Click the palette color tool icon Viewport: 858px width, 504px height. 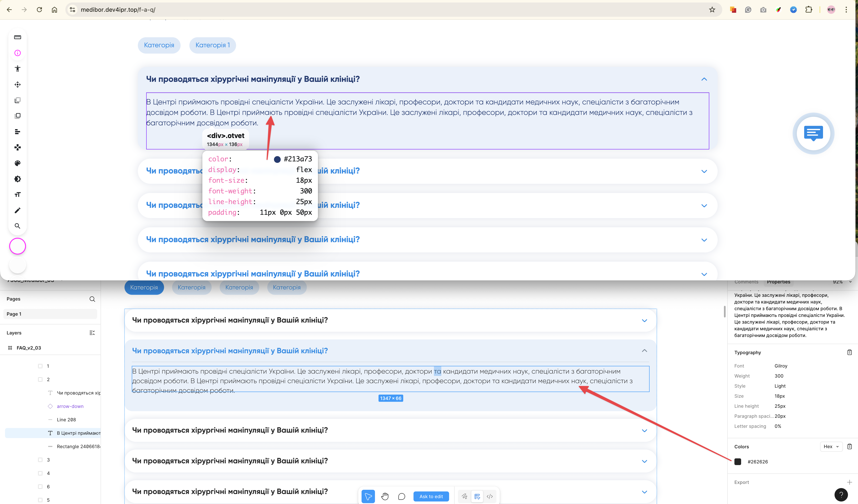(x=17, y=163)
